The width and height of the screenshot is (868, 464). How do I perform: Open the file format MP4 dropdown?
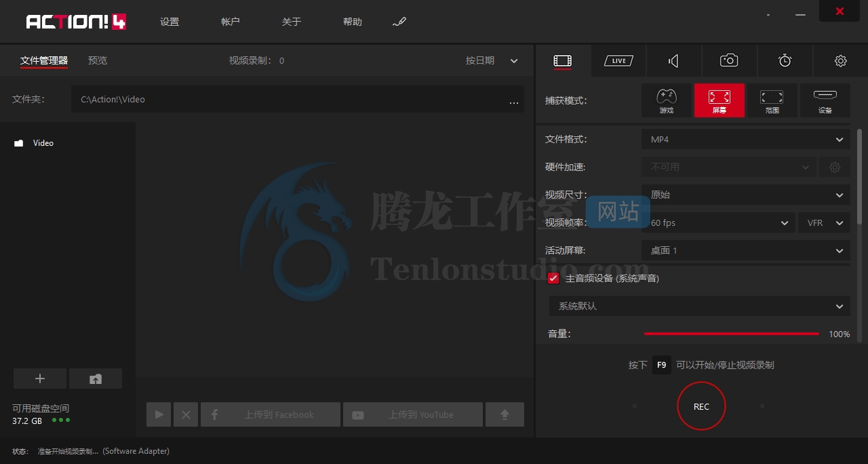[746, 140]
